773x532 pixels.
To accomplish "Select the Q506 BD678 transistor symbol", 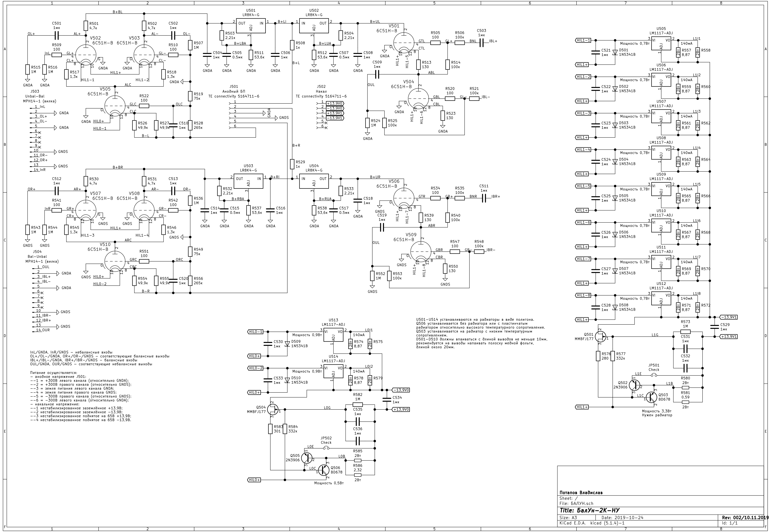I will click(324, 470).
